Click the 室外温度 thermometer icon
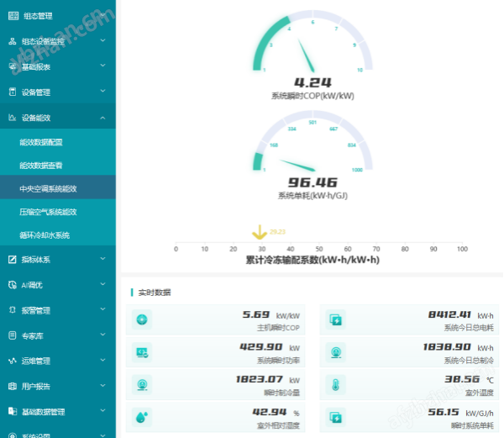504x438 pixels. (x=336, y=385)
